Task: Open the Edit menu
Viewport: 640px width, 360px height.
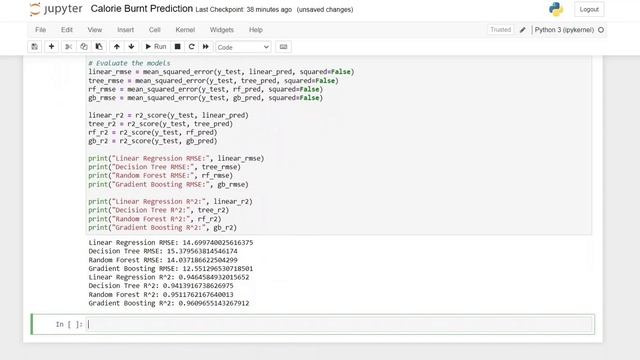Action: click(x=67, y=30)
